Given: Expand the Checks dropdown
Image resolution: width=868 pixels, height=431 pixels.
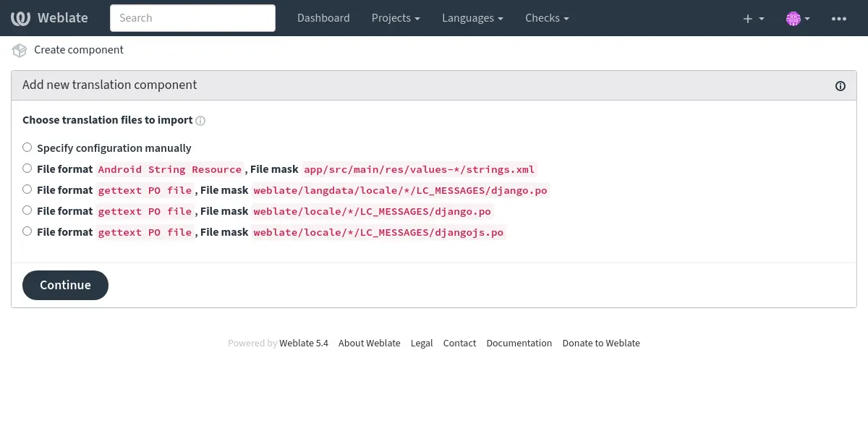Looking at the screenshot, I should tap(547, 18).
